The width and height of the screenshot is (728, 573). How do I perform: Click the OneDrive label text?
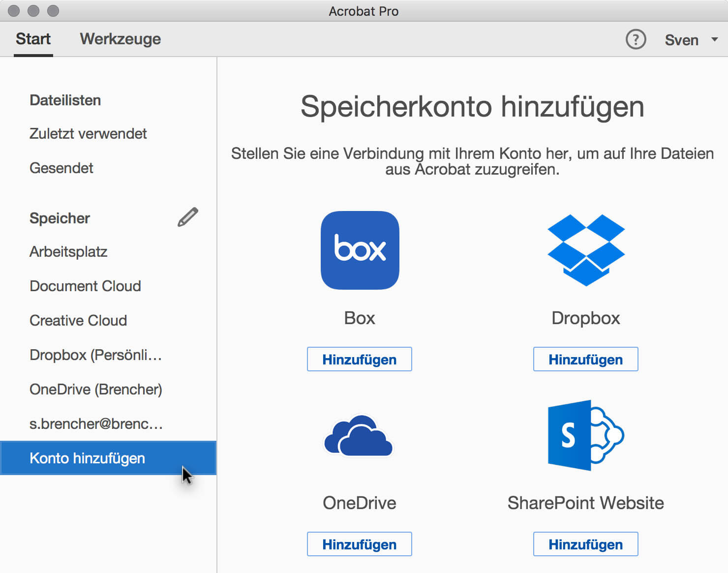point(360,503)
